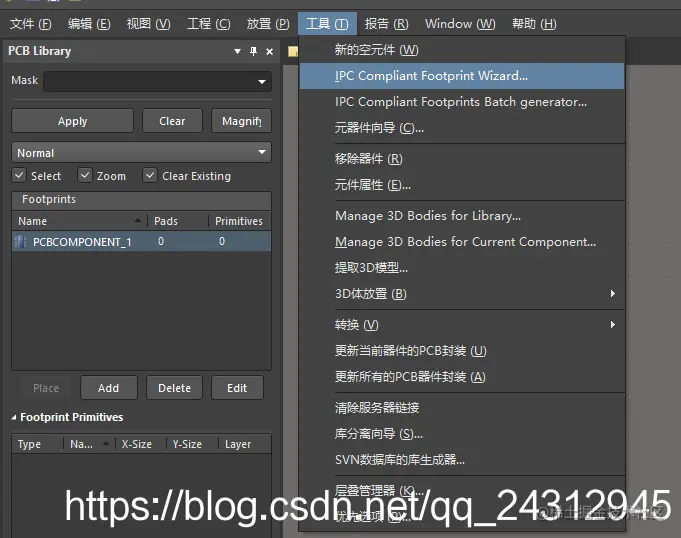Screen dimensions: 681x538
Task: Sort footprints by Primitives column
Action: 240,221
